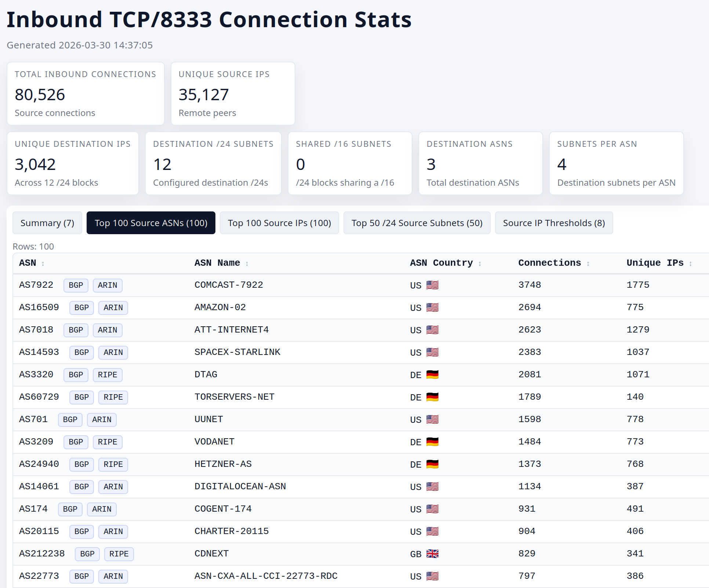This screenshot has width=709, height=588.
Task: Click sort arrows icon next to ASN header
Action: pos(43,264)
